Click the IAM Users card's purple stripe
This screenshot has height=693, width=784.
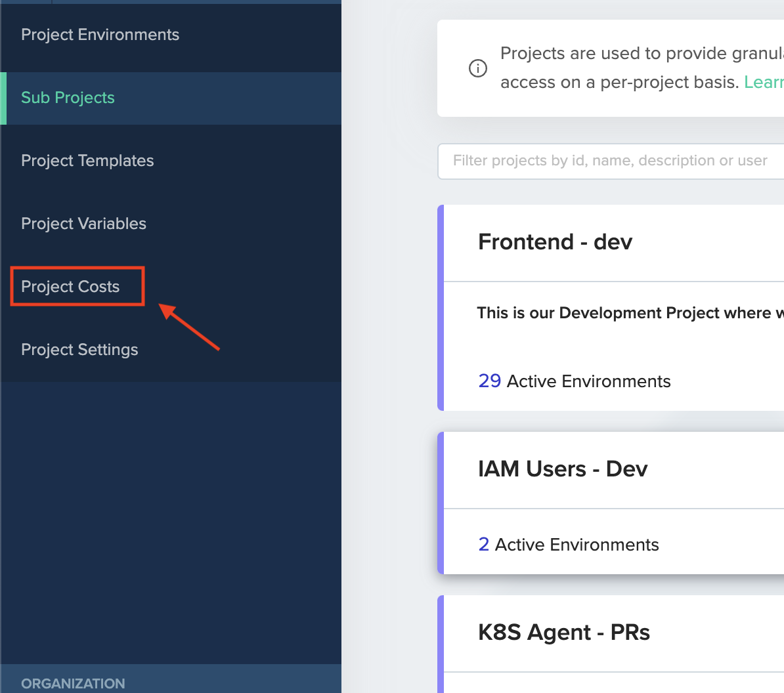(x=441, y=503)
